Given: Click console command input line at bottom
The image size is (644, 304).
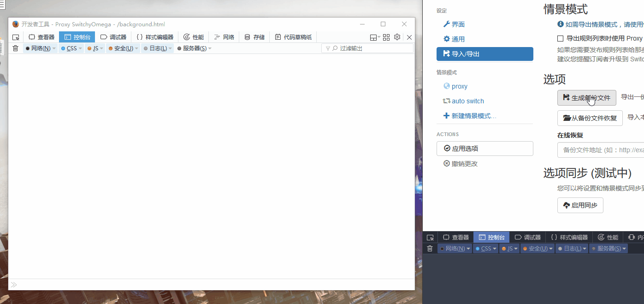Looking at the screenshot, I should coord(212,285).
